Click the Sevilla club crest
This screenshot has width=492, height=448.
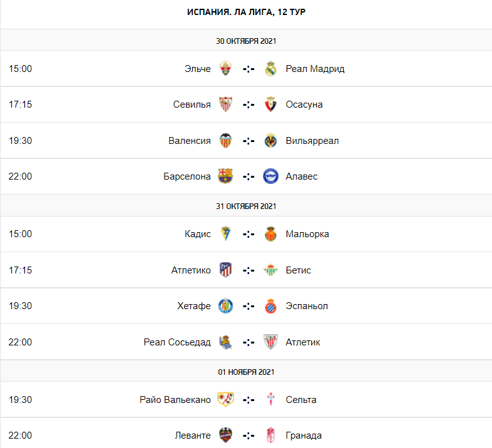point(225,104)
